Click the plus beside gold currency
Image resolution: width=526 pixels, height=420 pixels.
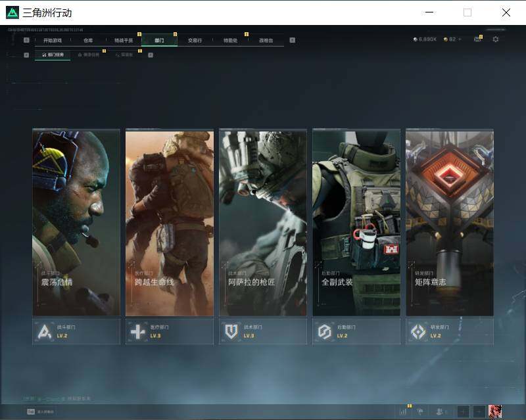(x=460, y=39)
